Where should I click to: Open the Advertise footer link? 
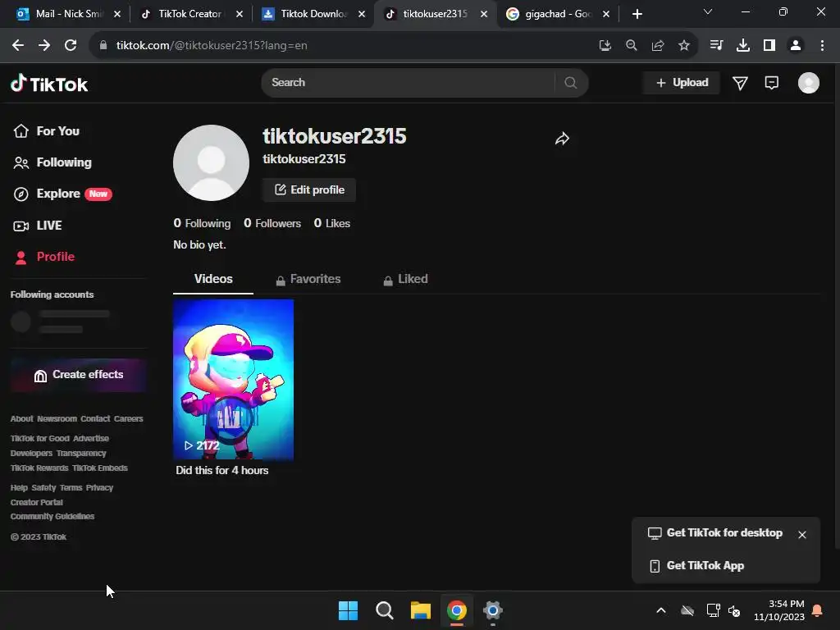click(91, 438)
